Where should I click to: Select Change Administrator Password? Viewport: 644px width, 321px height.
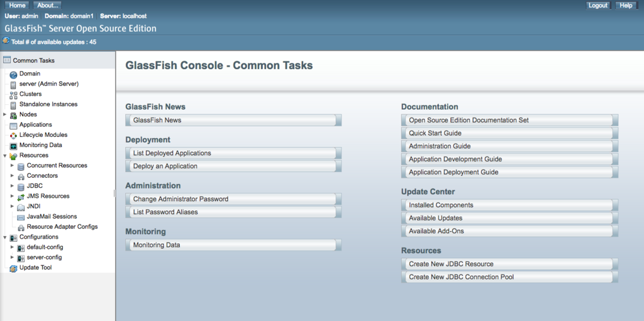click(x=233, y=199)
